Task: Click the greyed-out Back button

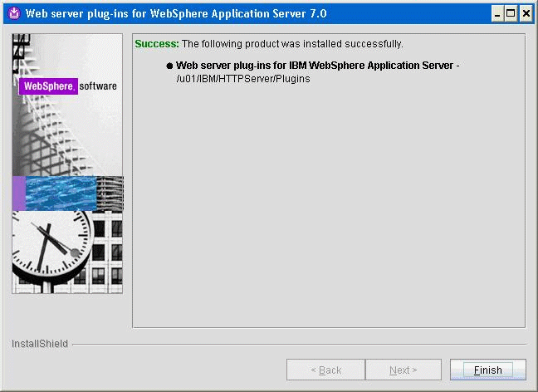Action: (x=325, y=370)
